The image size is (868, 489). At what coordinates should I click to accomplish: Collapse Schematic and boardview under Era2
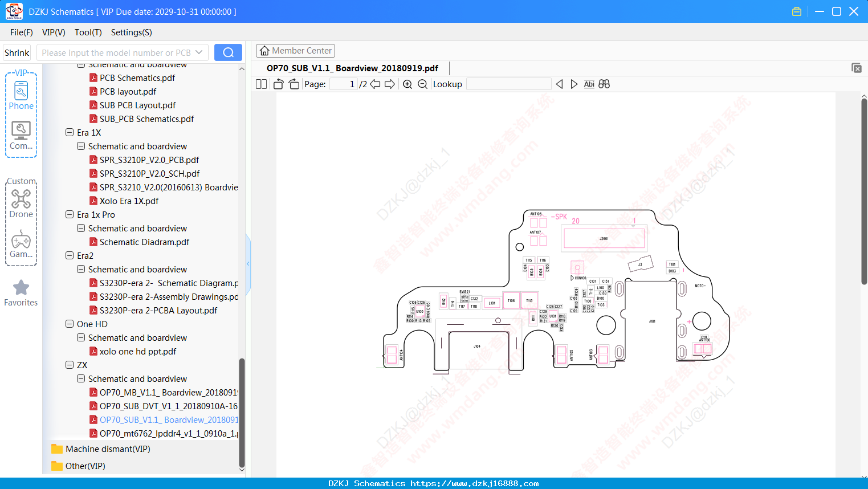click(x=81, y=270)
